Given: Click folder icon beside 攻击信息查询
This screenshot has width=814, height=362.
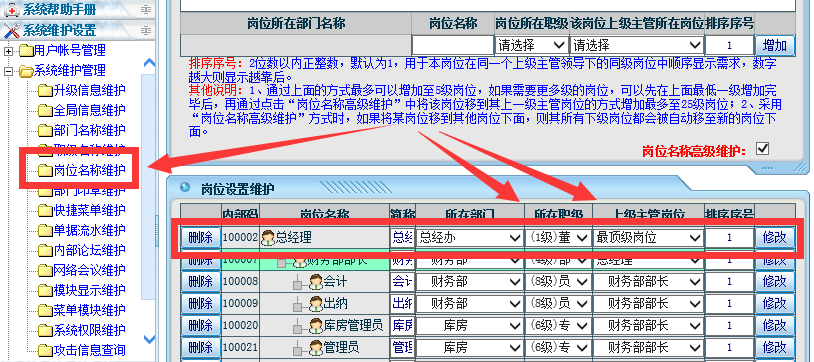Looking at the screenshot, I should coord(46,351).
